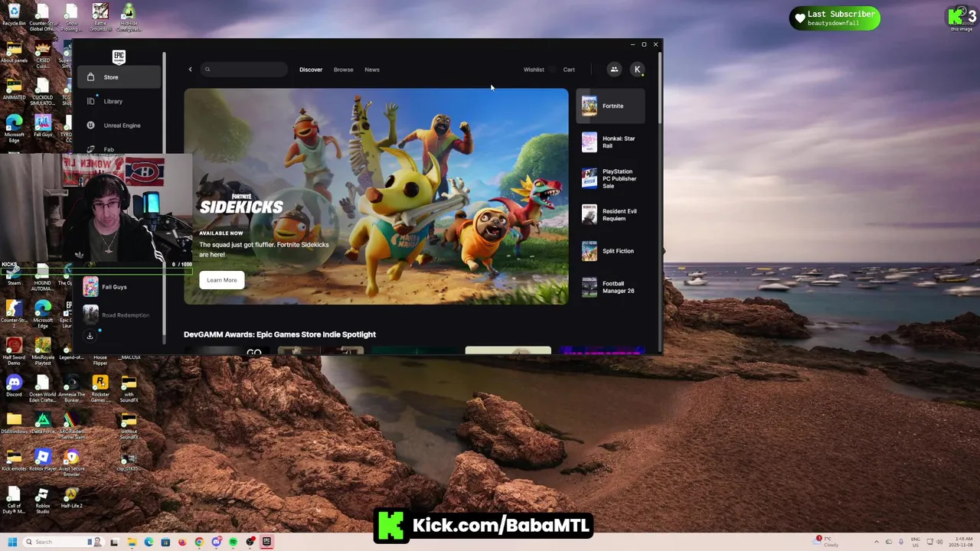The height and width of the screenshot is (551, 980).
Task: Select Fortnite in featured carousel list
Action: pyautogui.click(x=611, y=106)
